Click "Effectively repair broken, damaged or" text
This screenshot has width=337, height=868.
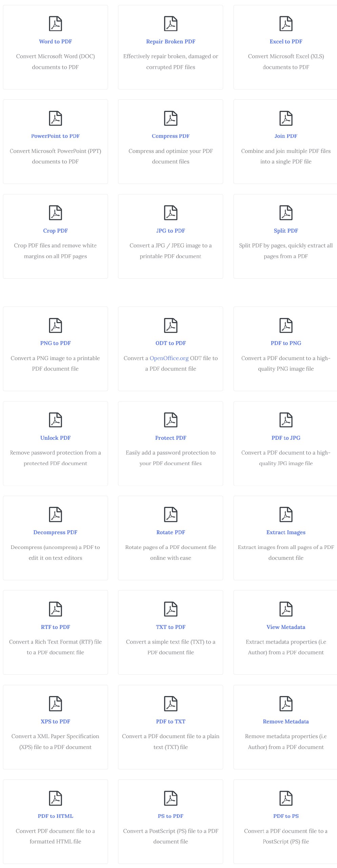(x=171, y=56)
